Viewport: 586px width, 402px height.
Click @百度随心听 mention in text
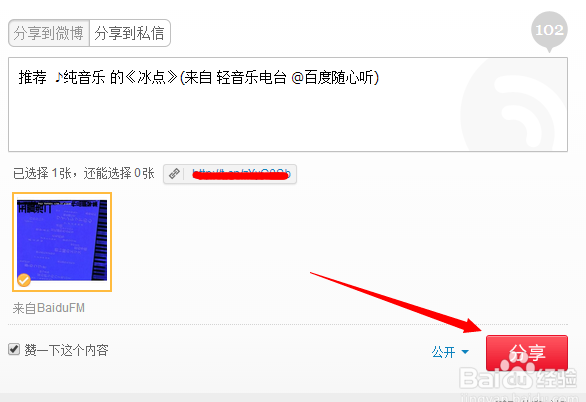332,78
